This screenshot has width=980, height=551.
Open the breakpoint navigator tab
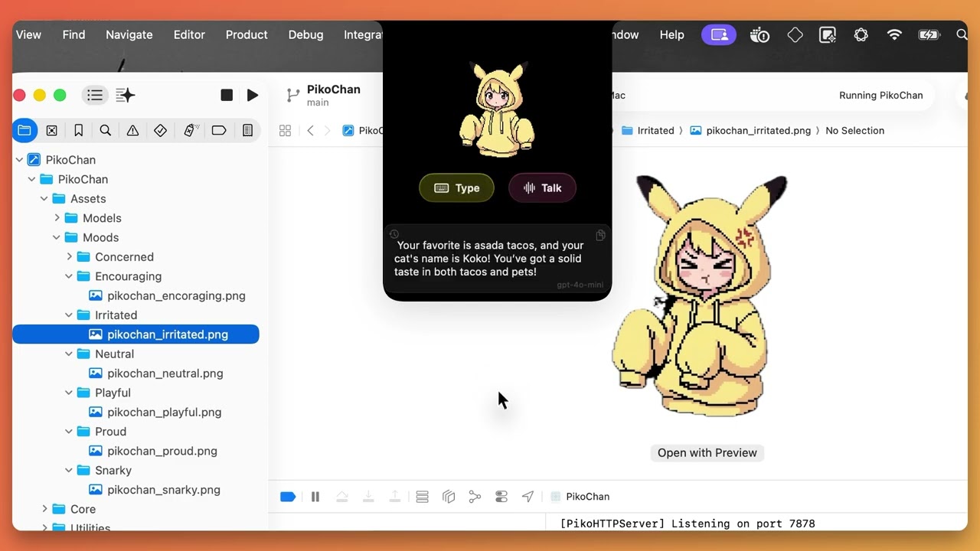pyautogui.click(x=219, y=131)
